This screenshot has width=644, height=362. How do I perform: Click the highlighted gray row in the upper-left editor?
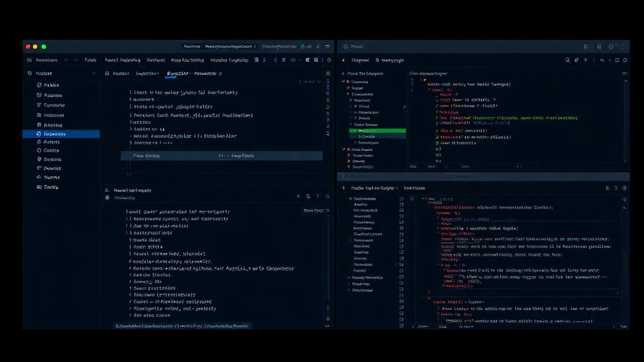click(x=221, y=156)
